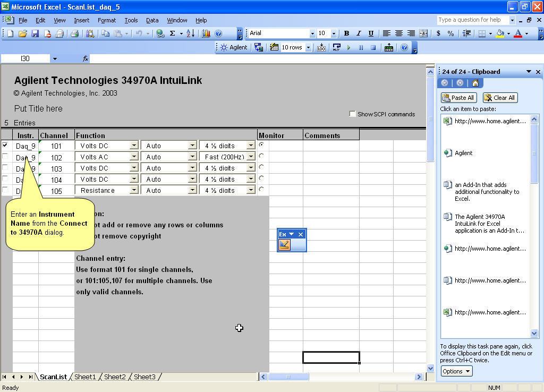Viewport: 544px width, 392px height.
Task: Open the 10 rows dropdown
Action: 308,47
